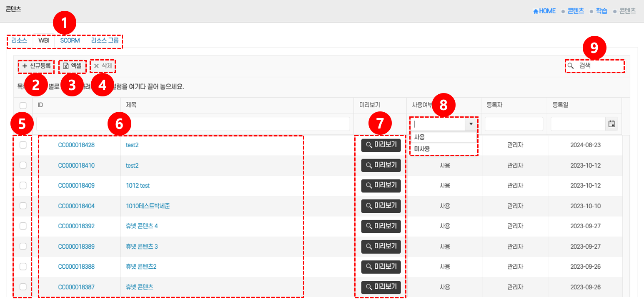Open the 1010테스트박세준 title link
The width and height of the screenshot is (644, 300).
pos(148,206)
